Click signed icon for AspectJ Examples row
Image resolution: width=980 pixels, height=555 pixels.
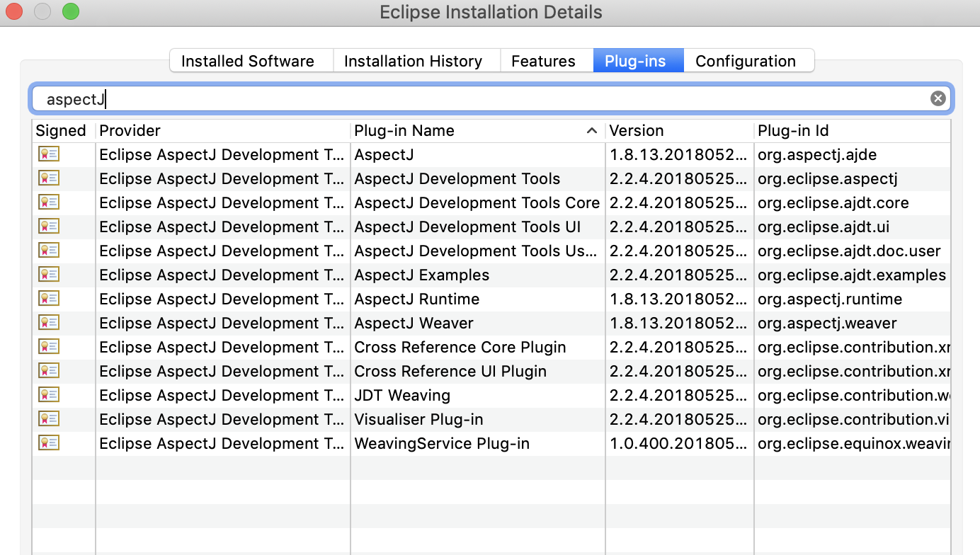[49, 275]
